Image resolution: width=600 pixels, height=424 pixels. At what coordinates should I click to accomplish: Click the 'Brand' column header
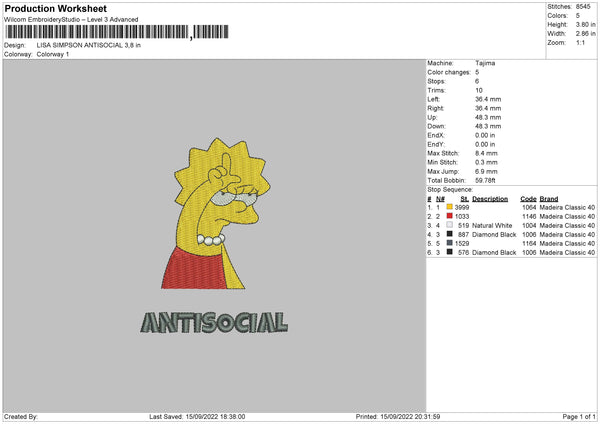[x=549, y=199]
